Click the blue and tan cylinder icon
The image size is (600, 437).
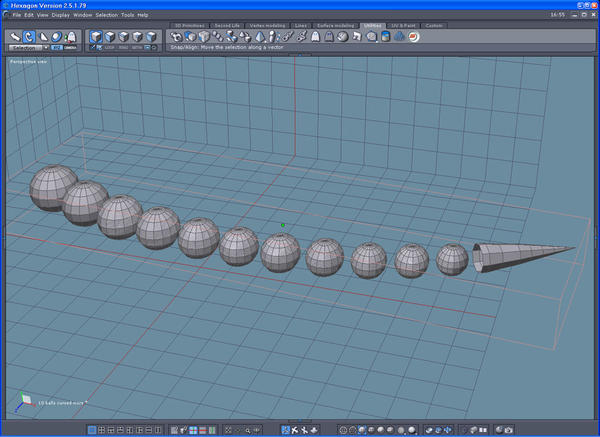386,37
